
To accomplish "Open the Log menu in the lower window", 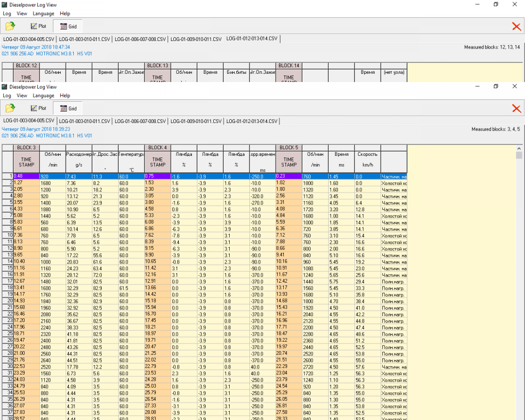I will coord(7,96).
